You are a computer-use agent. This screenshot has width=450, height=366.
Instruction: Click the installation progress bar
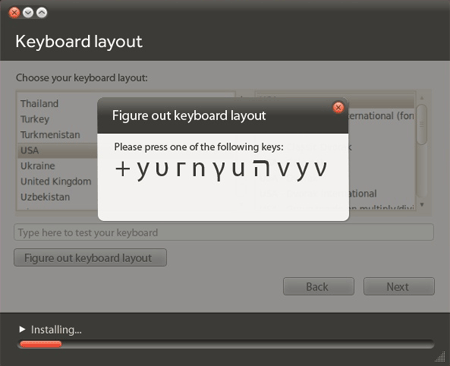[x=226, y=344]
